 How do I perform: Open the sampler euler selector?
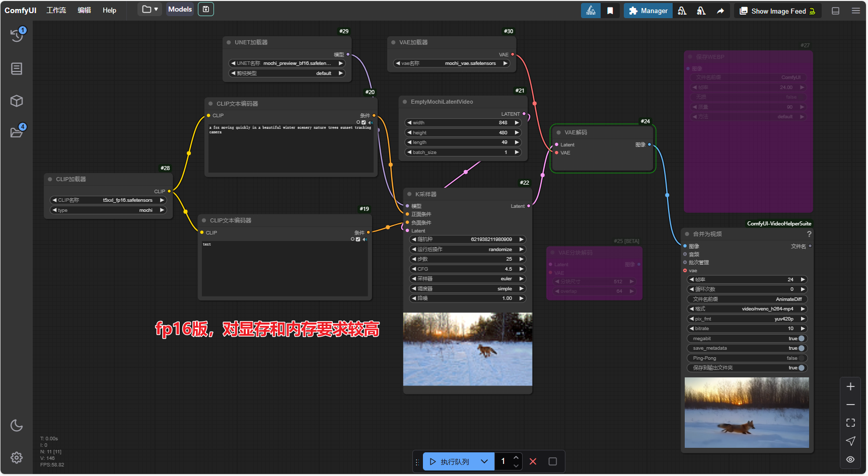click(x=468, y=279)
